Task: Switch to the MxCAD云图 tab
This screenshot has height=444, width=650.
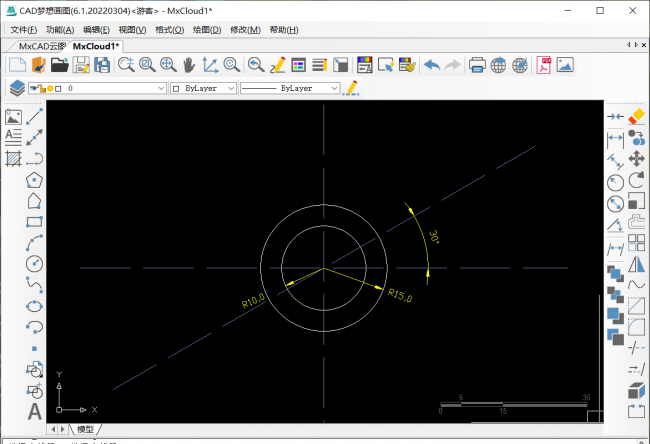Action: pos(41,46)
